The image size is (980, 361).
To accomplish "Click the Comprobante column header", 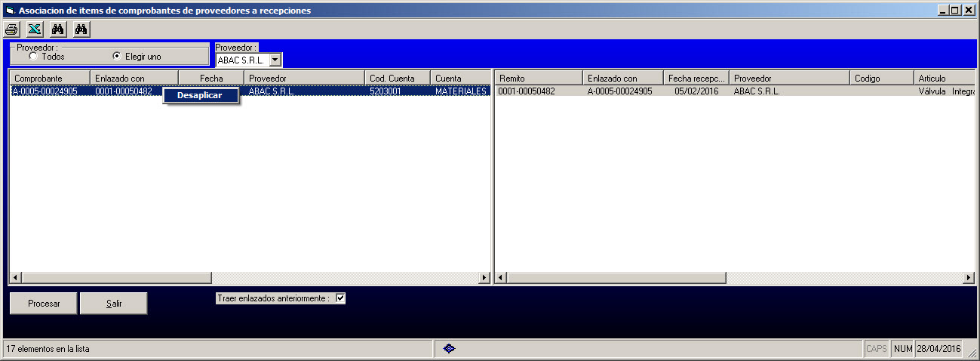I will click(x=49, y=79).
